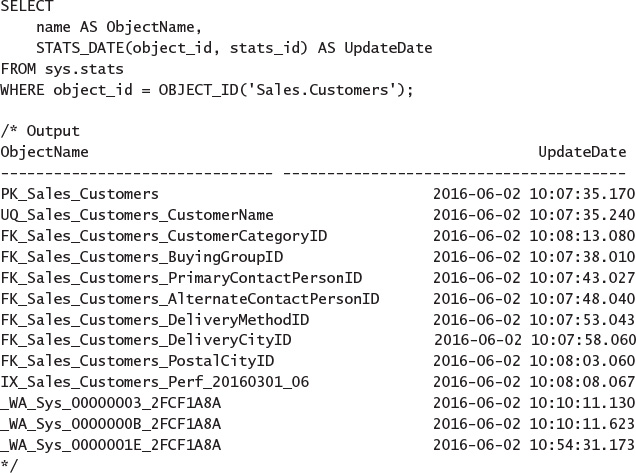
Task: Click the date 2016-06-02 10:54:31.173
Action: (x=534, y=445)
